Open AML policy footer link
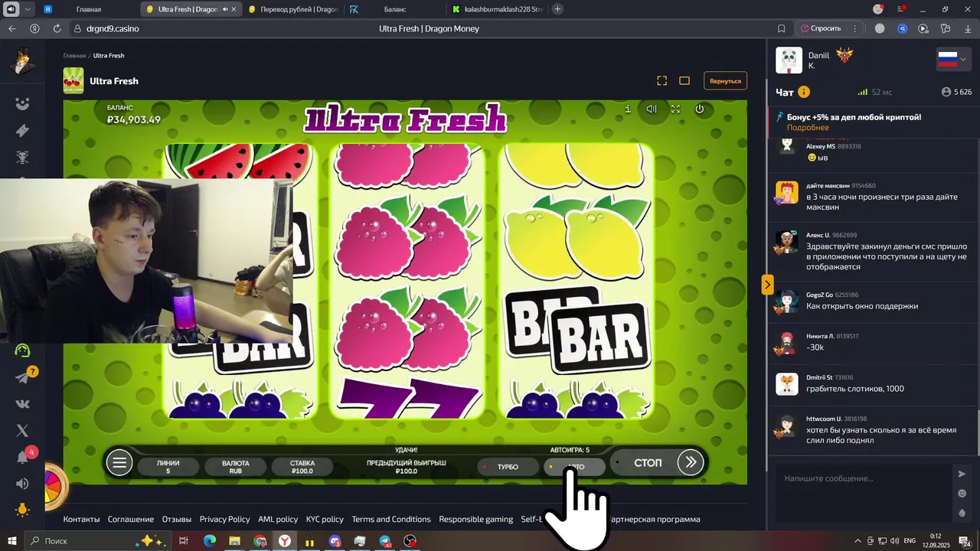The height and width of the screenshot is (551, 980). click(x=278, y=519)
